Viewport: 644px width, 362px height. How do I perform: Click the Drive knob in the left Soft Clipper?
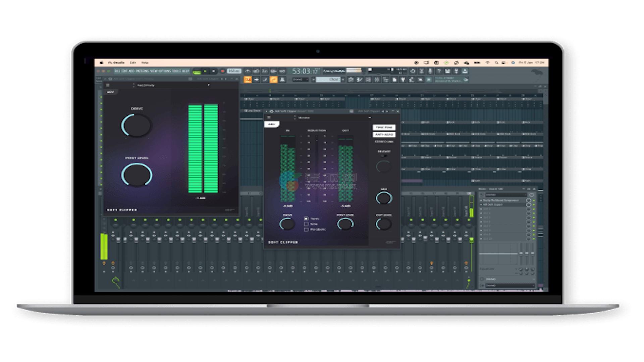137,125
